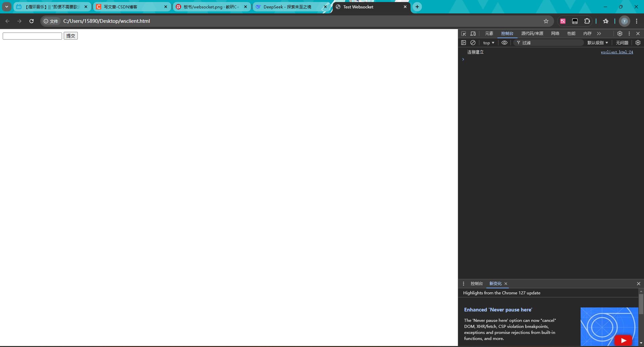This screenshot has width=644, height=347.
Task: Go back in browser history
Action: (x=7, y=21)
